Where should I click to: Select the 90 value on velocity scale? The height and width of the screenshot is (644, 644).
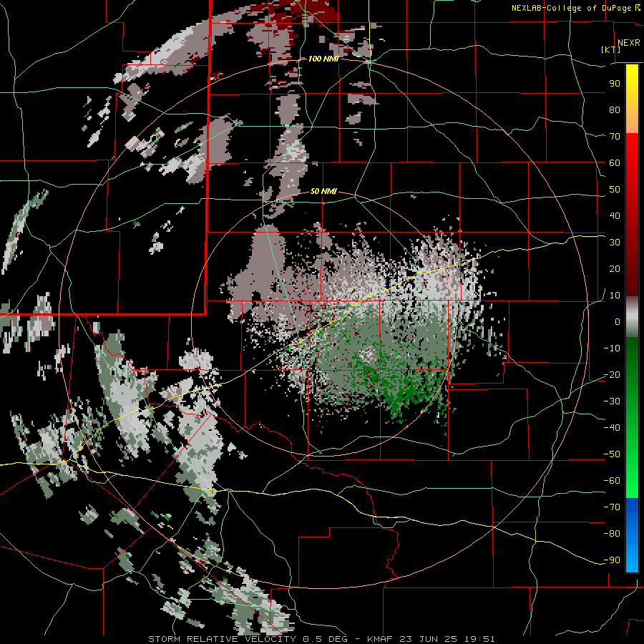pyautogui.click(x=615, y=84)
